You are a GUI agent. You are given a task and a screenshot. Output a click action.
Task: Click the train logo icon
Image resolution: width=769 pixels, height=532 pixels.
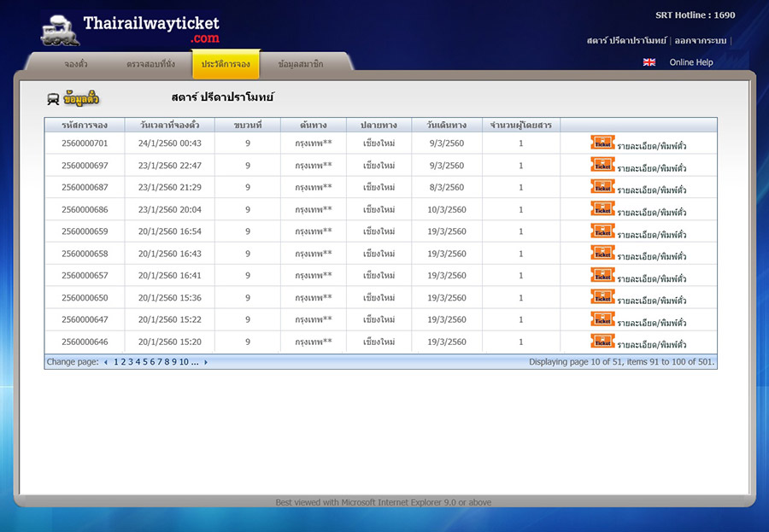(x=60, y=31)
